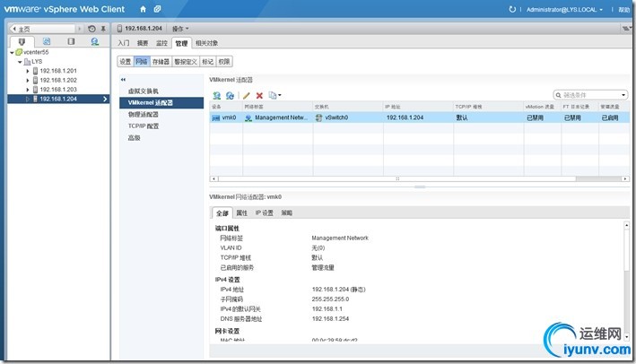Viewport: 636px width, 364px height.
Task: Collapse the vcenter55 tree node
Action: click(x=12, y=52)
